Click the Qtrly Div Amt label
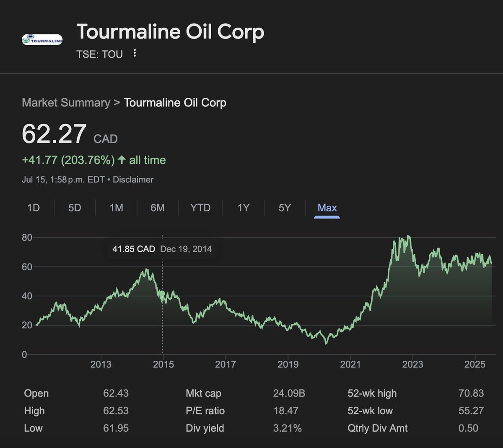503x448 pixels. click(378, 428)
